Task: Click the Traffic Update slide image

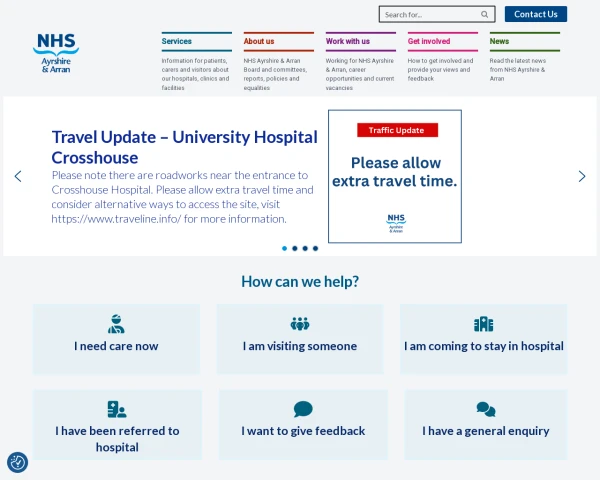Action: 395,176
